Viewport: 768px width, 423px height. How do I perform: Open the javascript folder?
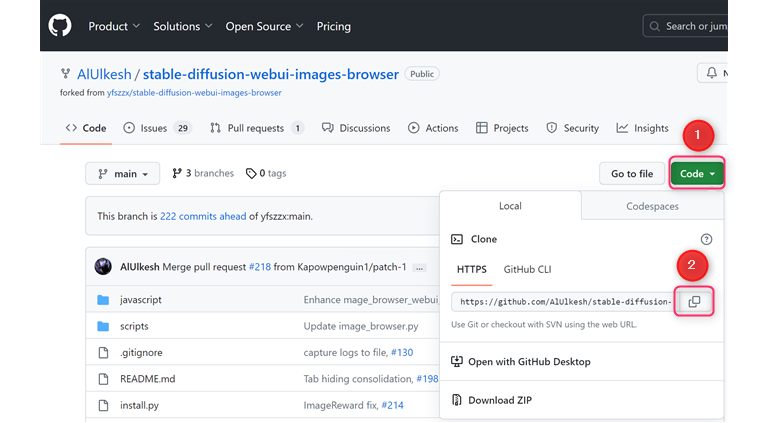[x=140, y=300]
